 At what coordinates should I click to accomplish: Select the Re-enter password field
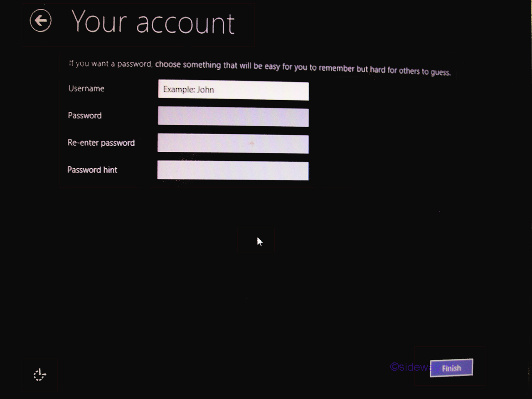[x=233, y=144]
